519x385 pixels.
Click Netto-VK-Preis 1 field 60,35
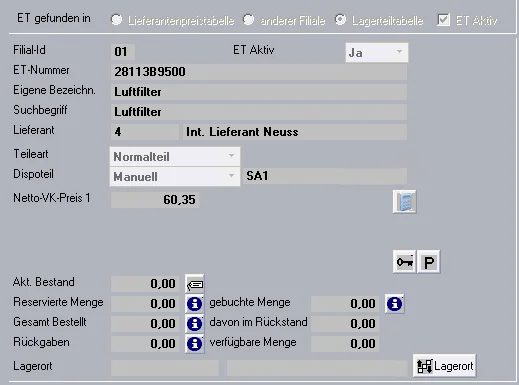(x=155, y=200)
